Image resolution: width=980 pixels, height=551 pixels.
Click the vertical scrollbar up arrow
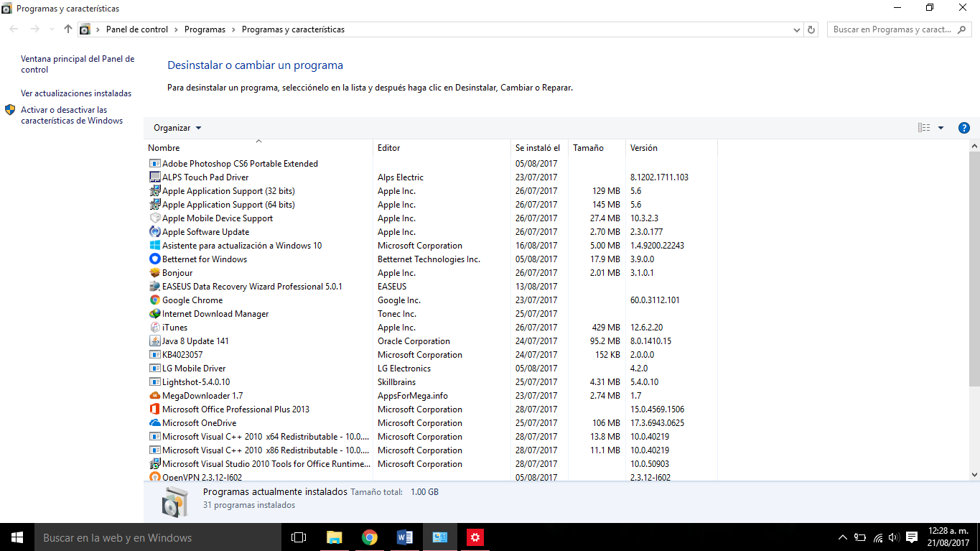(x=974, y=146)
